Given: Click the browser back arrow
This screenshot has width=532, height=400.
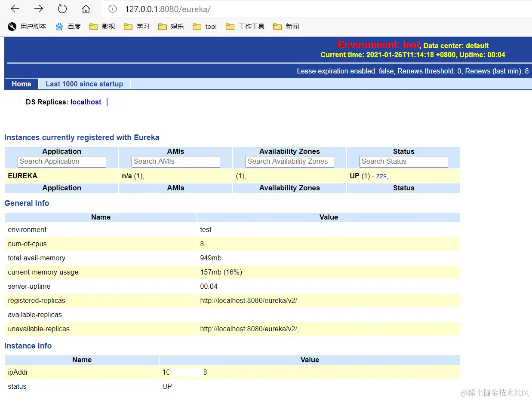Looking at the screenshot, I should point(15,9).
